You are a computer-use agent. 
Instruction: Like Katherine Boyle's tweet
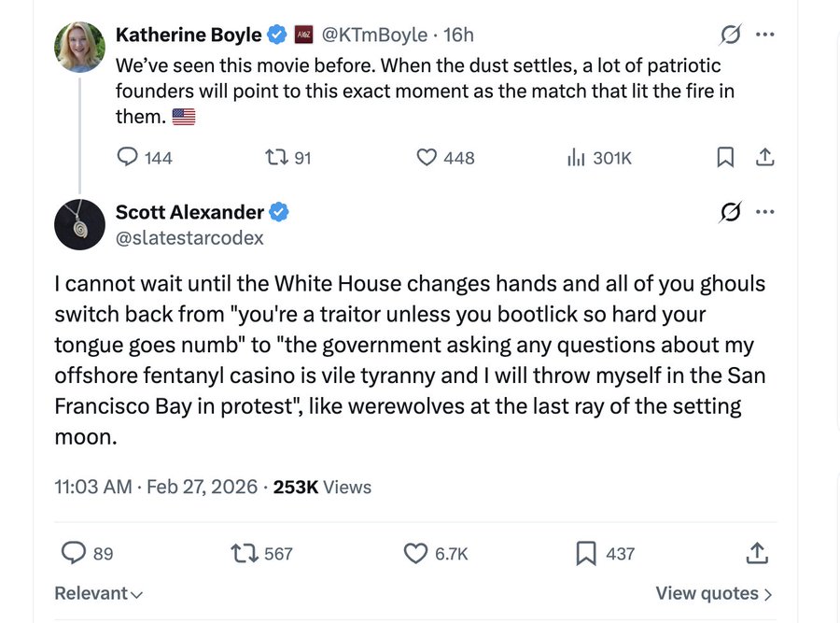427,158
